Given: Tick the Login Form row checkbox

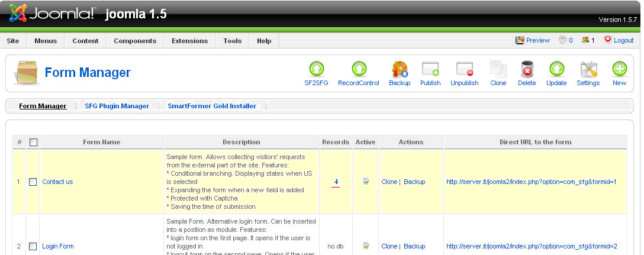Looking at the screenshot, I should coord(33,246).
